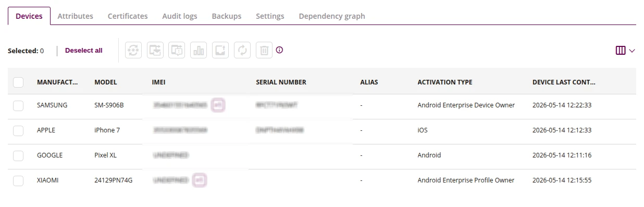644x207 pixels.
Task: Open the Dependency graph tab
Action: [x=332, y=16]
